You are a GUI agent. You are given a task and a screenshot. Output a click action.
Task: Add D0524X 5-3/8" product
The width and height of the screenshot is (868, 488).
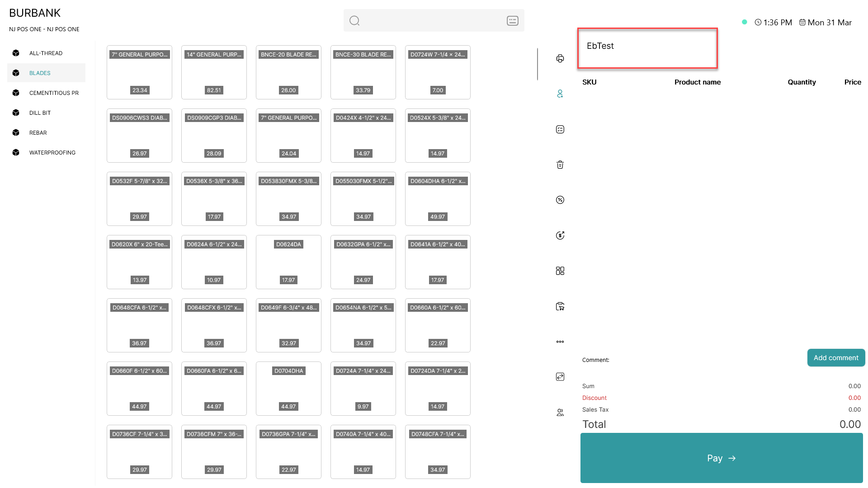click(438, 136)
